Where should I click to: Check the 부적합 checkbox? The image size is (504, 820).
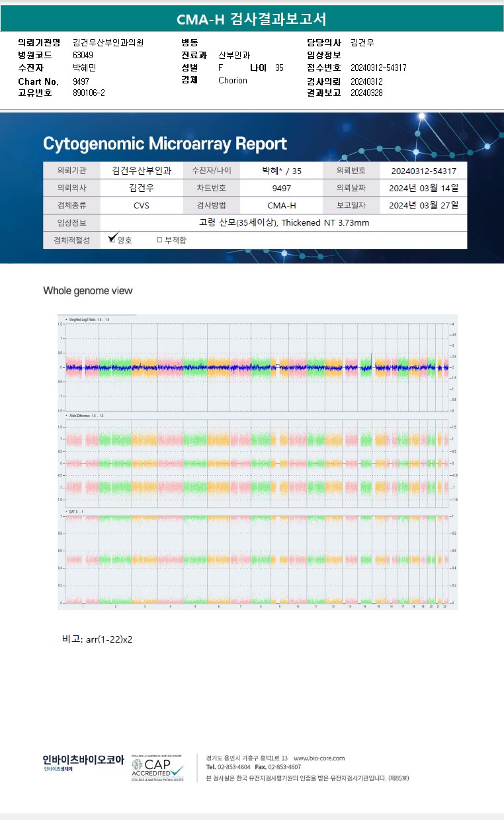159,240
